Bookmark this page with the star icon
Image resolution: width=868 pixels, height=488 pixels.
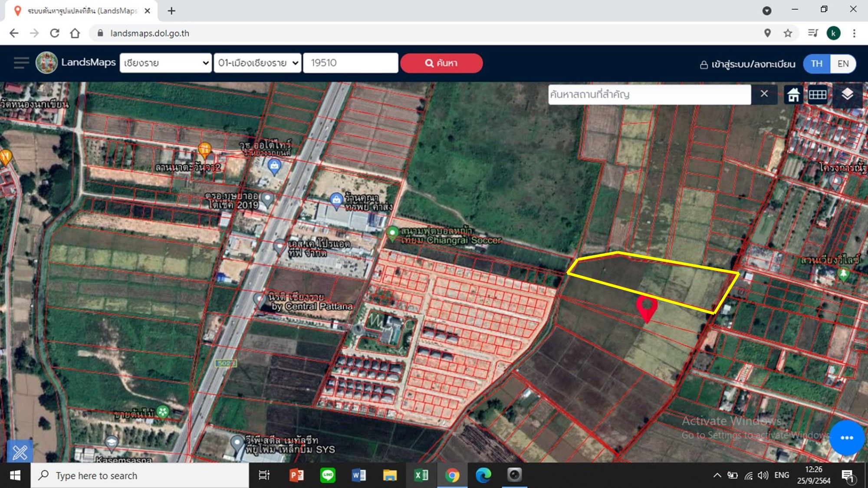click(x=788, y=33)
